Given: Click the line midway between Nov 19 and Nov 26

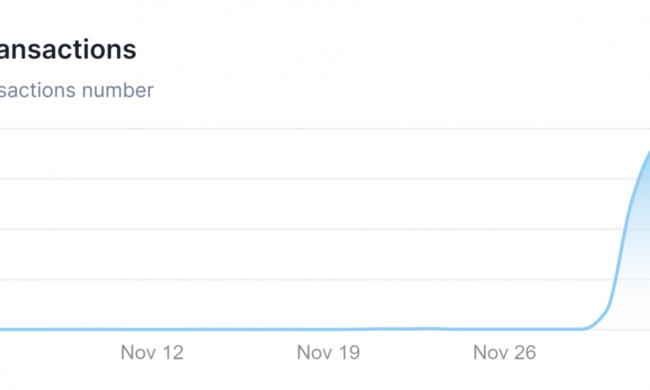Looking at the screenshot, I should point(417,329).
